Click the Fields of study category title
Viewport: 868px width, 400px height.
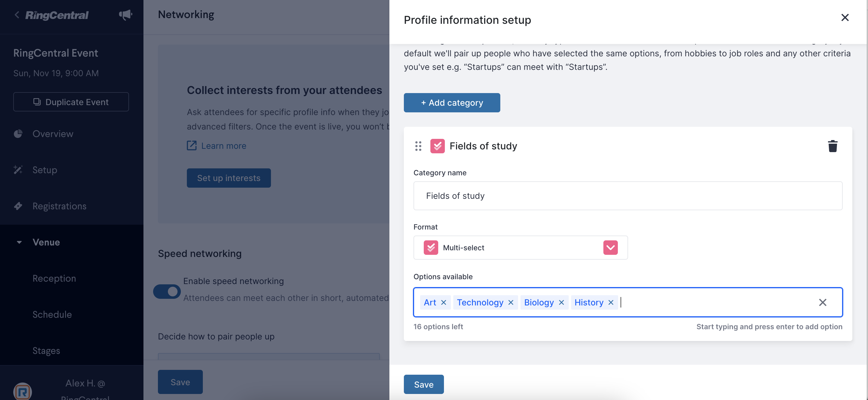point(483,146)
